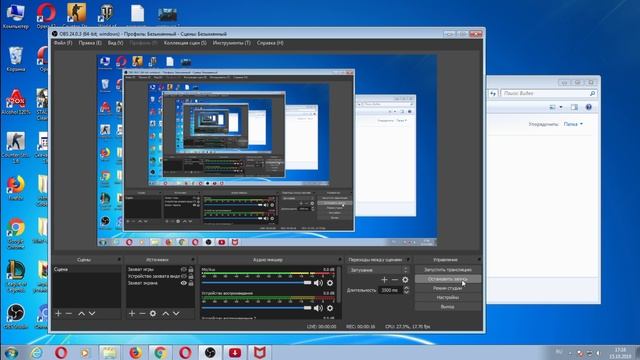Screen dimensions: 640x360
Task: Remove selected scene with minus icon
Action: [69, 313]
